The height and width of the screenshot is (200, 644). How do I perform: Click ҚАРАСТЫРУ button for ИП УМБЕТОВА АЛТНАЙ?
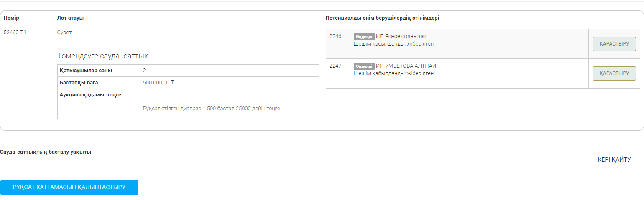pos(614,73)
